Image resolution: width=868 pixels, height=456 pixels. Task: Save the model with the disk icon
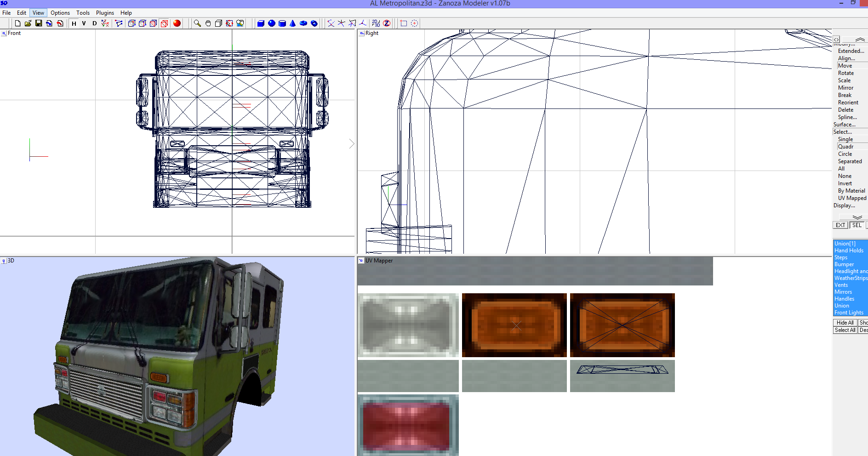(x=39, y=23)
